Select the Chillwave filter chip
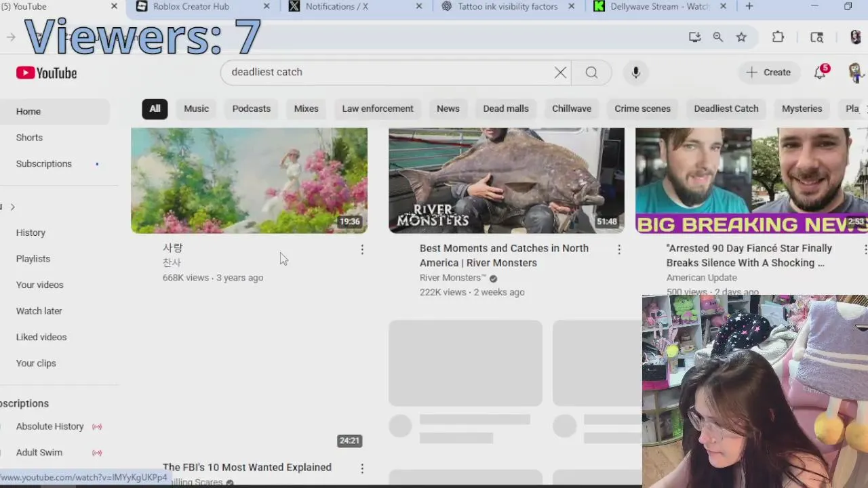This screenshot has height=488, width=868. (x=572, y=108)
